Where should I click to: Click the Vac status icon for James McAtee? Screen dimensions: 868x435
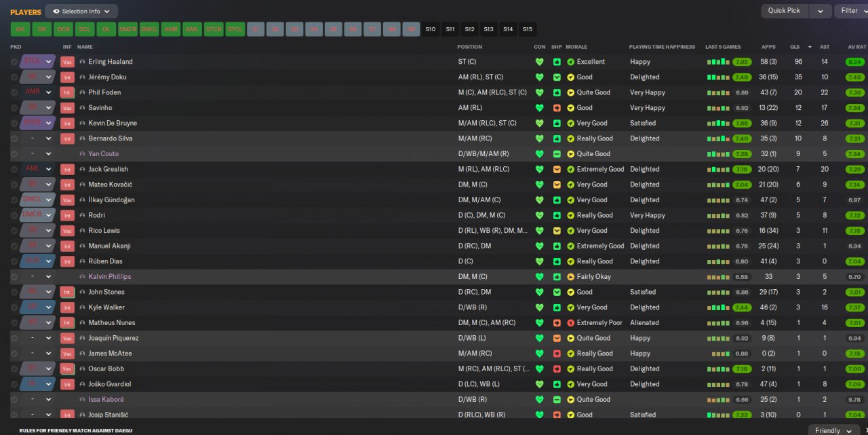67,354
